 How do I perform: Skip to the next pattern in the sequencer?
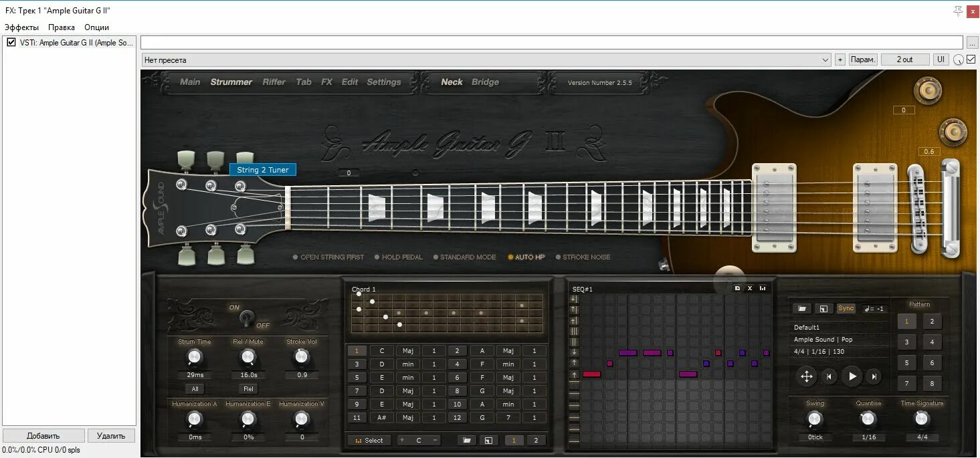coord(874,376)
